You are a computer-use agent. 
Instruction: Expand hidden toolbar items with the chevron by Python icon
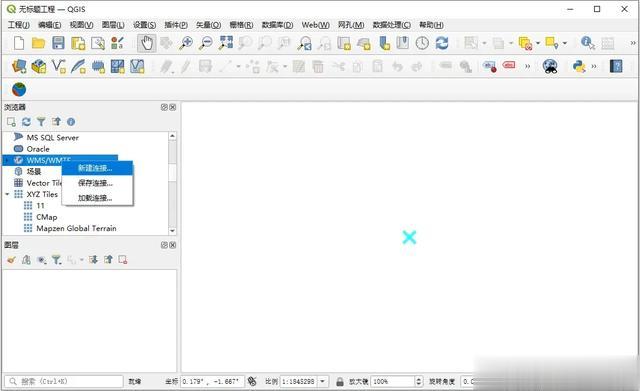[x=594, y=66]
